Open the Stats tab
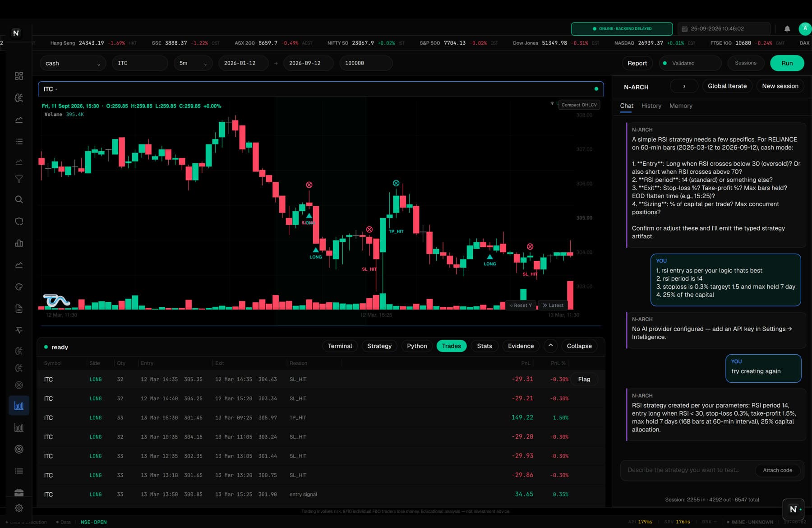 point(484,346)
